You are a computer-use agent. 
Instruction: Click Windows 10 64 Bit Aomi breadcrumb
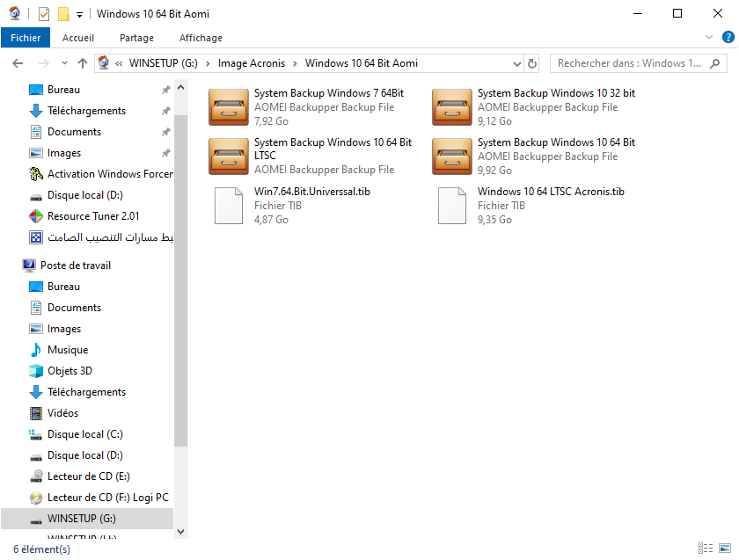(361, 63)
